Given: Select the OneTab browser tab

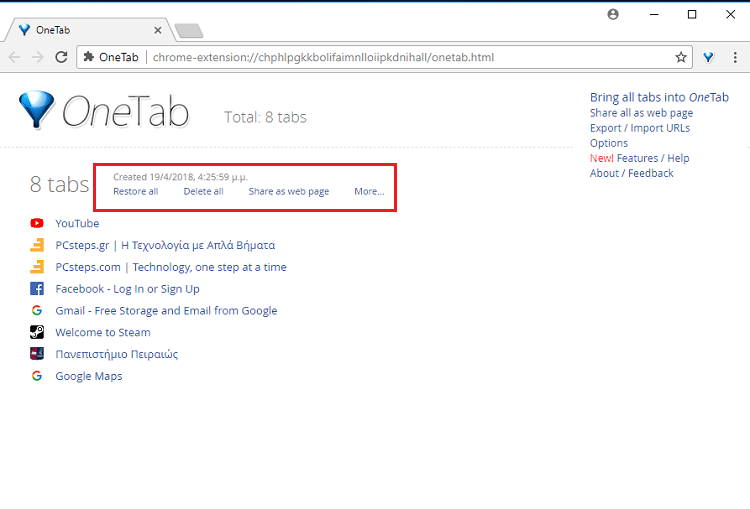Looking at the screenshot, I should (88, 30).
